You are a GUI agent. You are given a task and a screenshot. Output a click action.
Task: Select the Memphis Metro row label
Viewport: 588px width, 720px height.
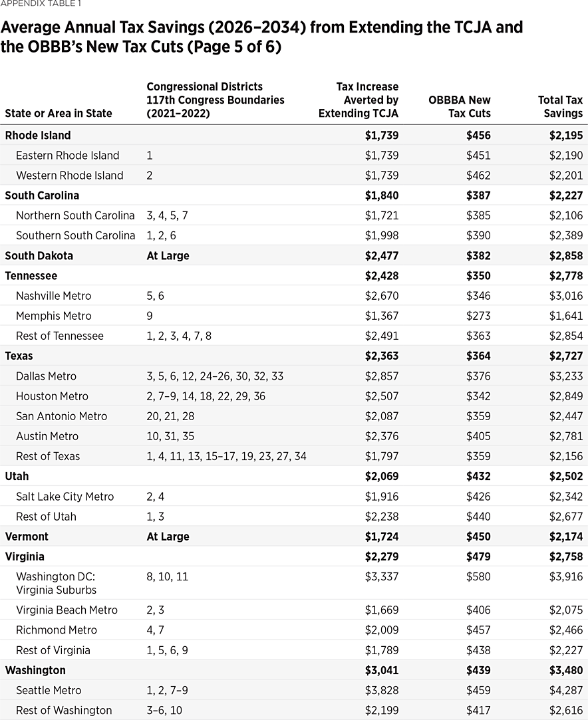pos(53,316)
